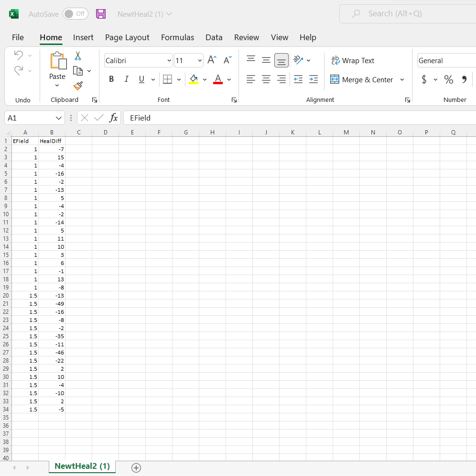Toggle AutoSave on
Screen dimensions: 476x476
click(75, 14)
